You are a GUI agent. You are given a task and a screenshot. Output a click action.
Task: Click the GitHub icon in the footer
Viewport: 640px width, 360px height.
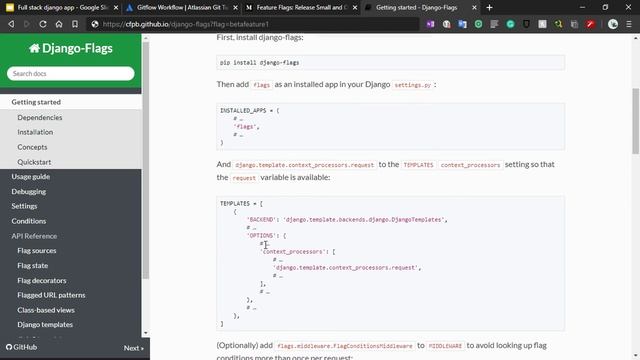(9, 347)
